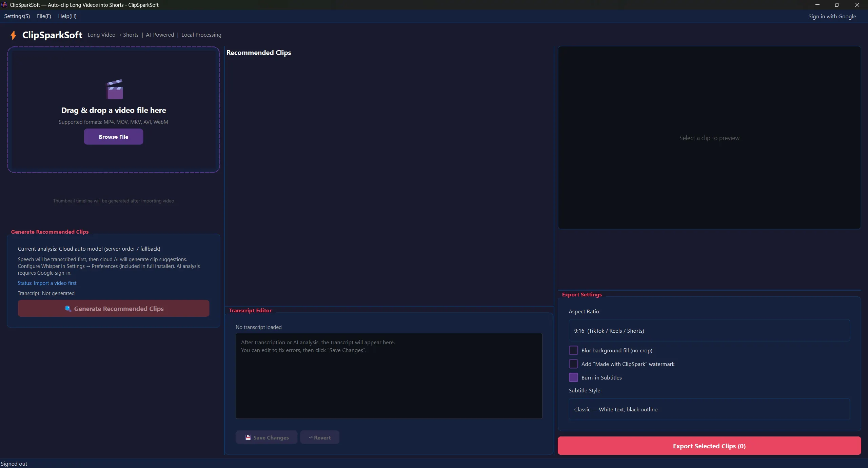Click the clapperboard icon in drop zone
The width and height of the screenshot is (868, 468).
tap(115, 89)
